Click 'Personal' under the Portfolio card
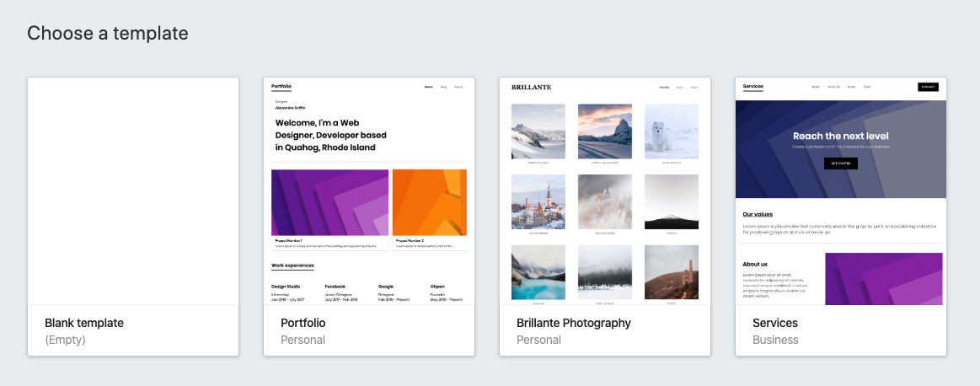980x386 pixels. (303, 340)
